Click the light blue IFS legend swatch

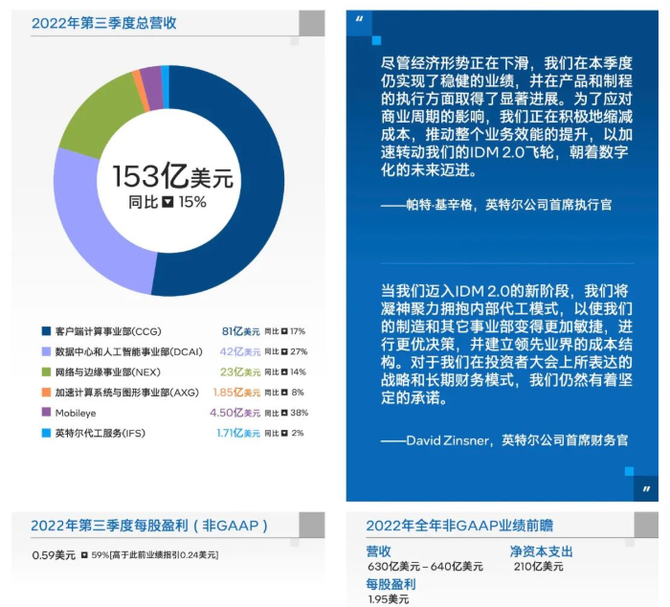pyautogui.click(x=46, y=433)
